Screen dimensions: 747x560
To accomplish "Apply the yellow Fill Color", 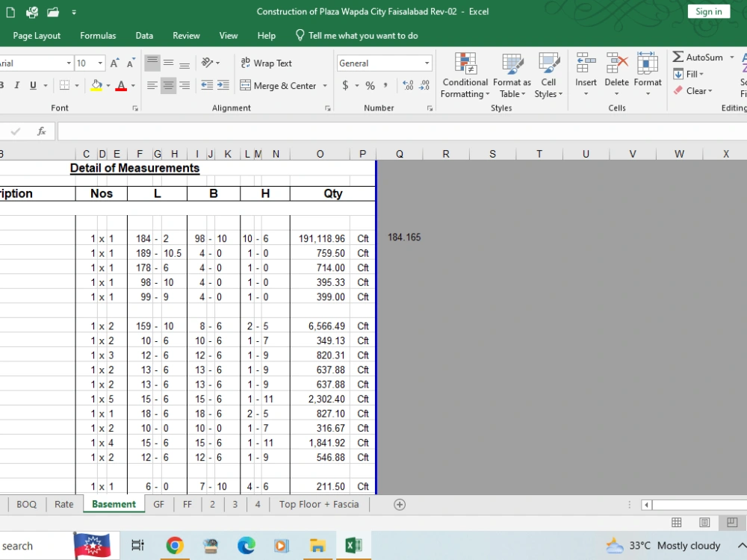I will click(96, 85).
